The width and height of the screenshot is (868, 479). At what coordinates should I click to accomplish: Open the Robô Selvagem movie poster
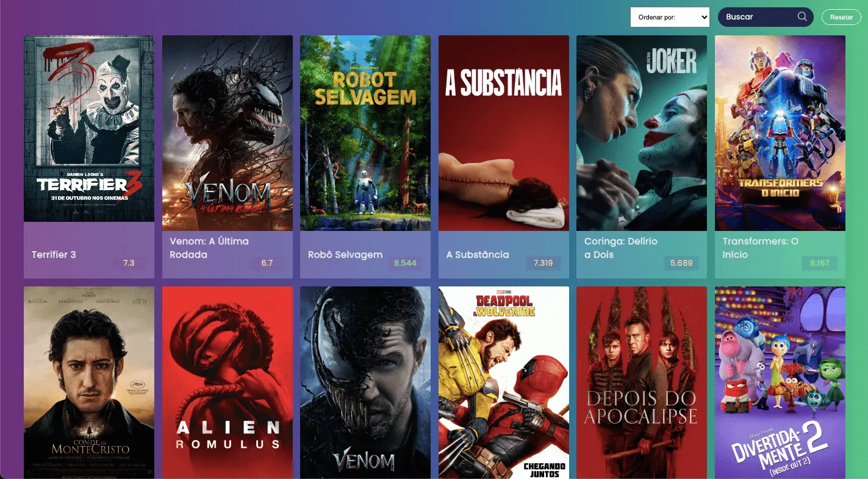365,133
